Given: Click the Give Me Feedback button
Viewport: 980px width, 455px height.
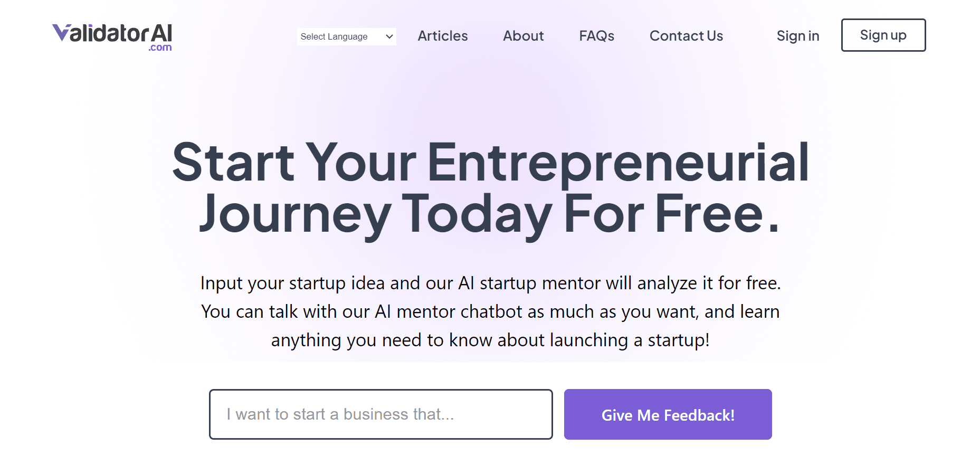Looking at the screenshot, I should [668, 415].
